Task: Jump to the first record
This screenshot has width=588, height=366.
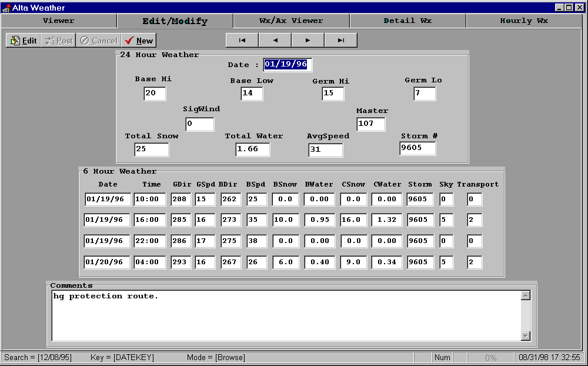Action: 242,40
